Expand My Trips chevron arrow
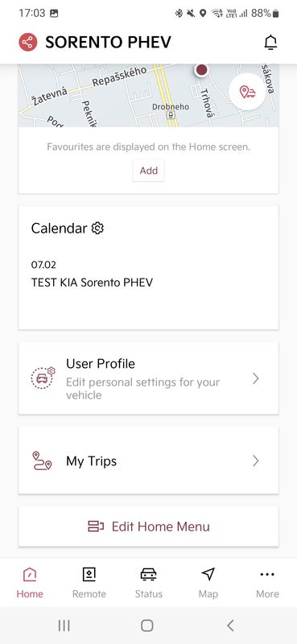 point(255,460)
